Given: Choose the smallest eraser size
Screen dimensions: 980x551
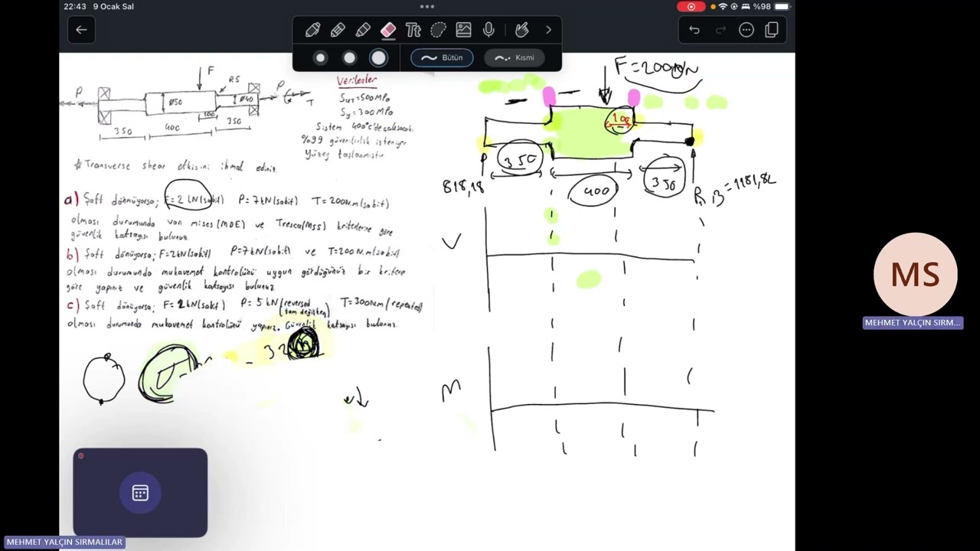Looking at the screenshot, I should [x=321, y=57].
